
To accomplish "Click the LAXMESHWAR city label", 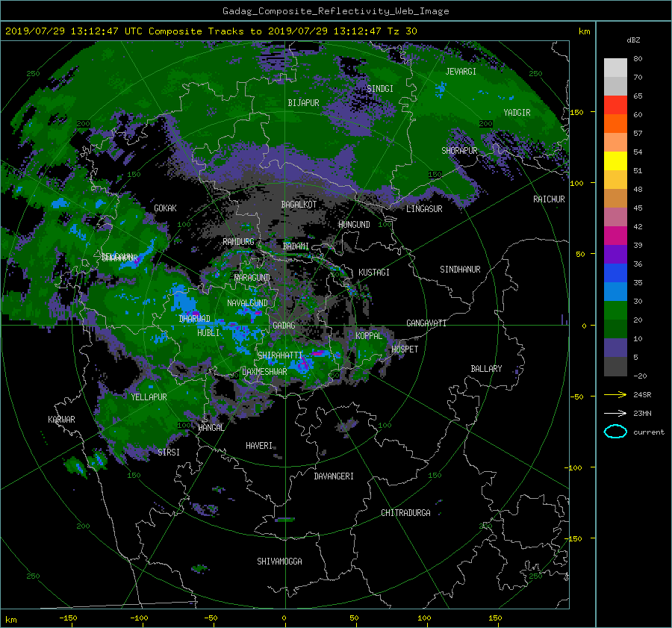I will [x=264, y=372].
